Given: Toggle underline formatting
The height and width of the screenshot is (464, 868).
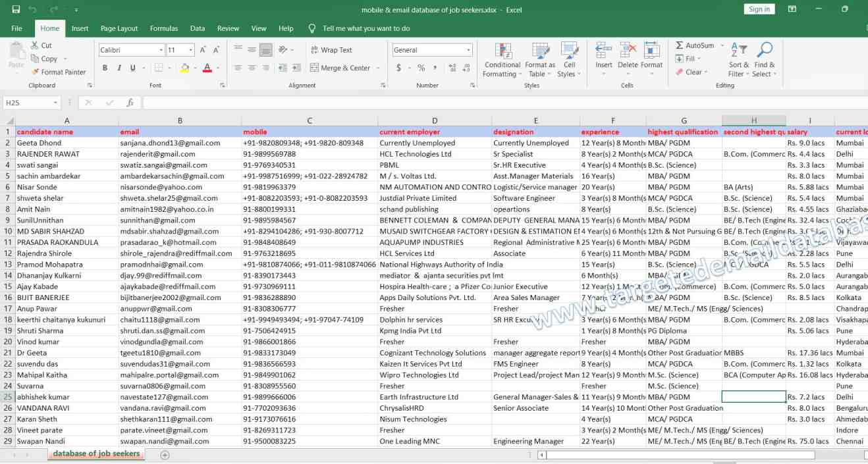Looking at the screenshot, I should click(x=133, y=68).
